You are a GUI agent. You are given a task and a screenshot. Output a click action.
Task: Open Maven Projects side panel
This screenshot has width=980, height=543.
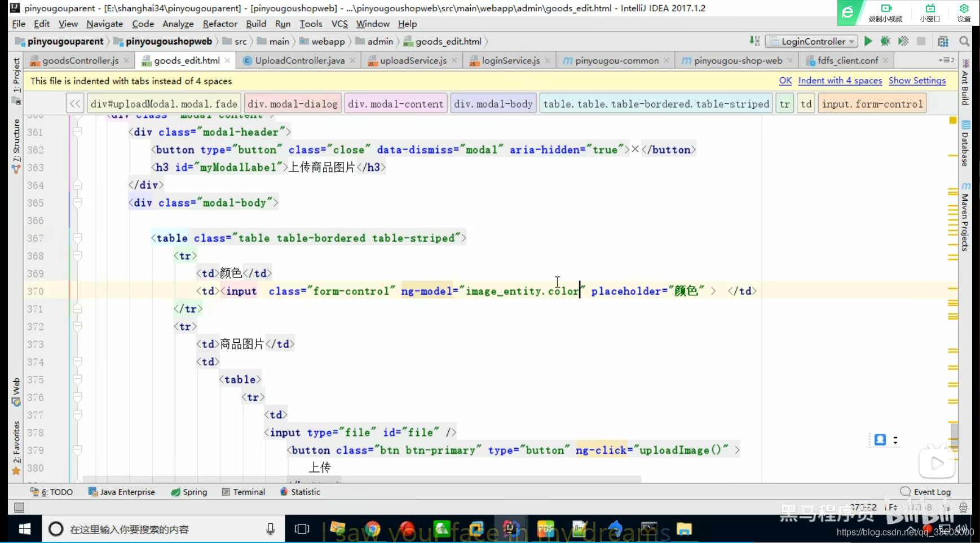coord(965,217)
